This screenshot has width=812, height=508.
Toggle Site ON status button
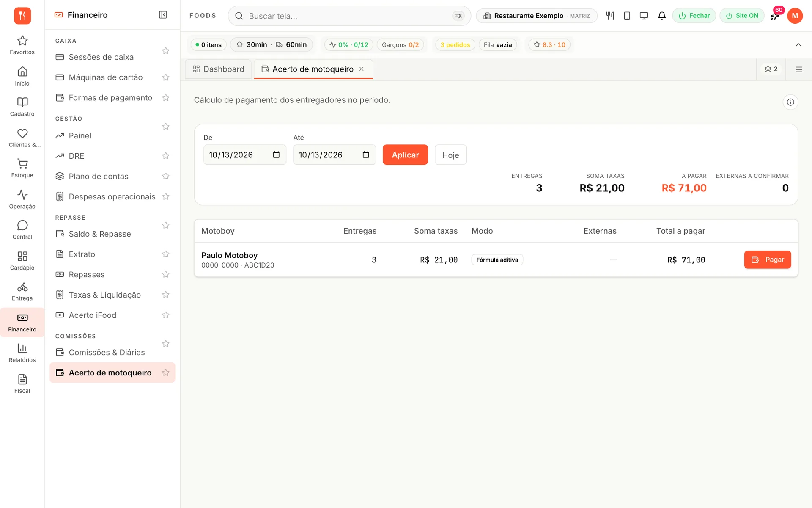[742, 16]
